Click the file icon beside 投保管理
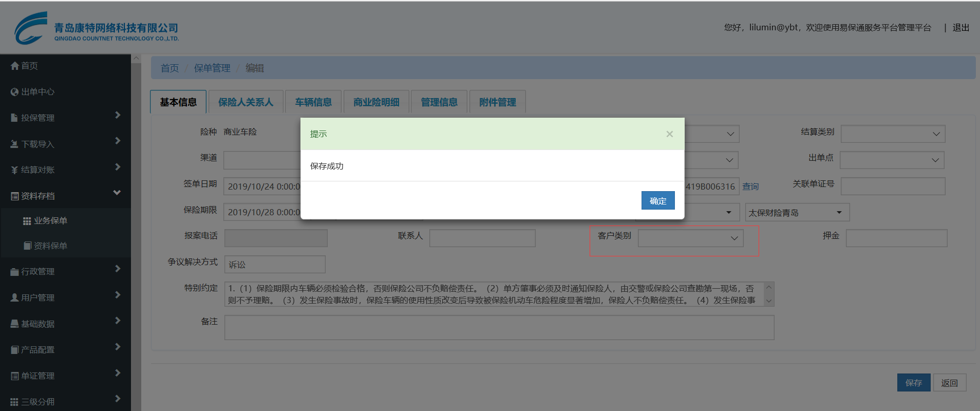980x411 pixels. [15, 118]
